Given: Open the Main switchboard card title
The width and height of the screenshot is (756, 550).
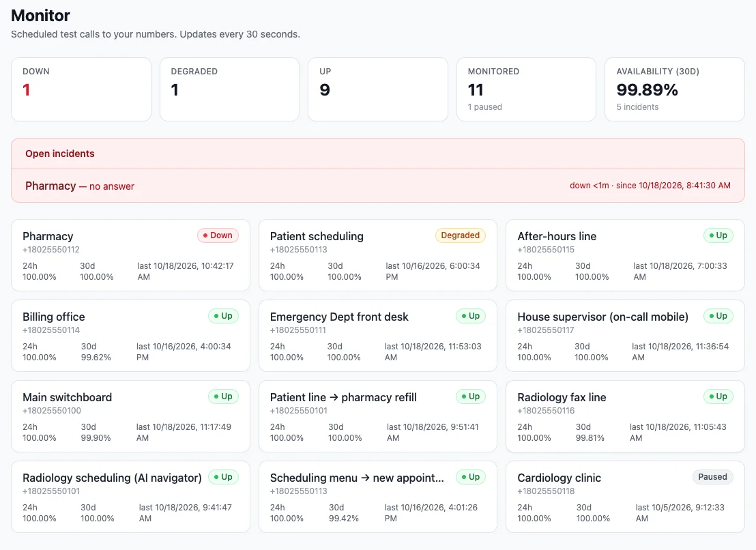Looking at the screenshot, I should (67, 397).
